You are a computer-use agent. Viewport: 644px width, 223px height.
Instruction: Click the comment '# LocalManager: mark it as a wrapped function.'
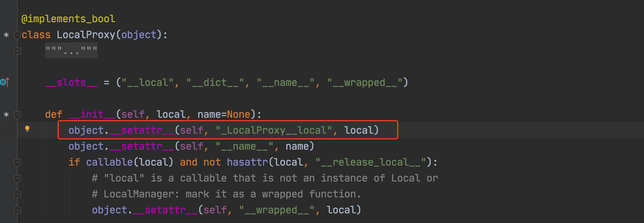pyautogui.click(x=227, y=194)
